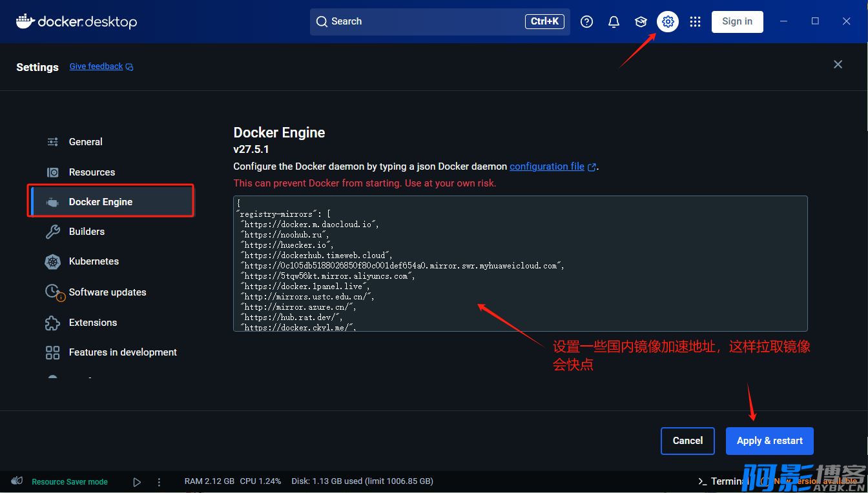Open Resources settings section
The image size is (868, 493).
tap(92, 172)
